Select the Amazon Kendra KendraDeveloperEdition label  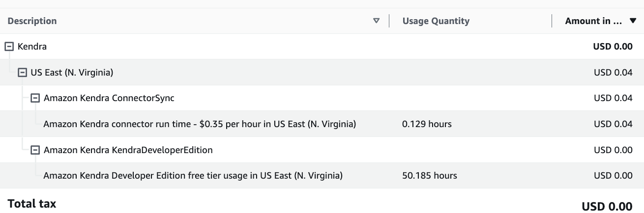click(128, 150)
